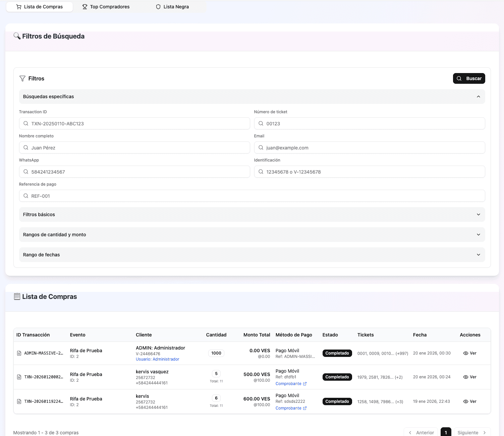Click the document icon beside ADMIN-MASSIVE transaction
Screen dimensions: 504x436
[x=19, y=353]
